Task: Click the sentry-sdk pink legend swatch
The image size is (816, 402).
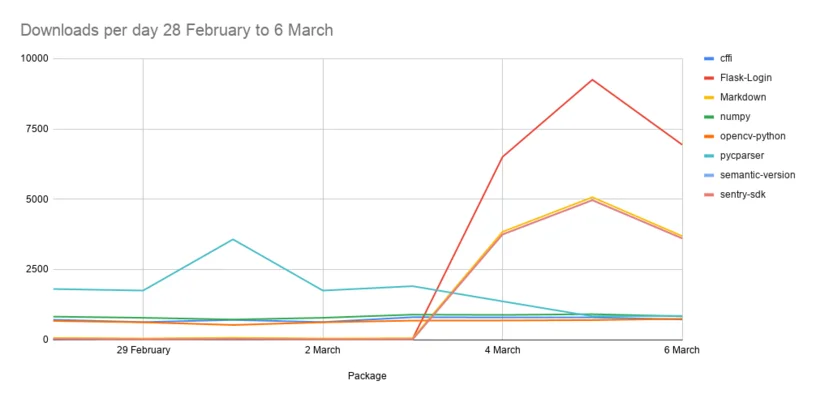Action: pos(708,195)
